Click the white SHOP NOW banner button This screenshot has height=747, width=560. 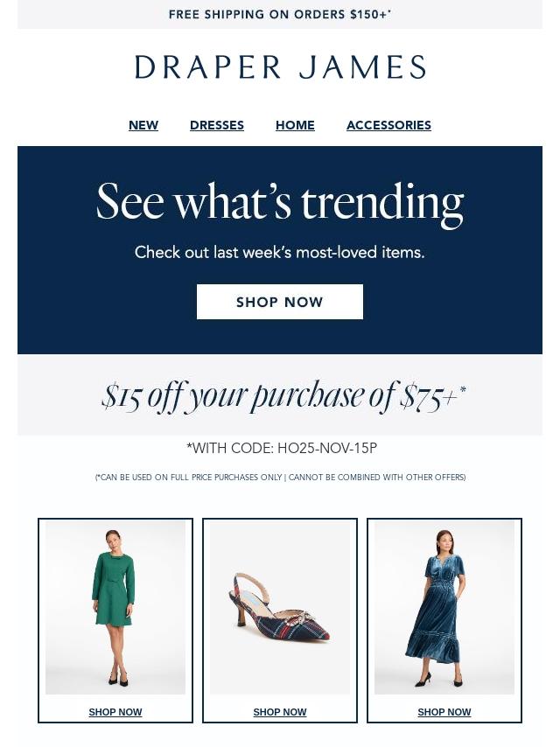pyautogui.click(x=280, y=302)
